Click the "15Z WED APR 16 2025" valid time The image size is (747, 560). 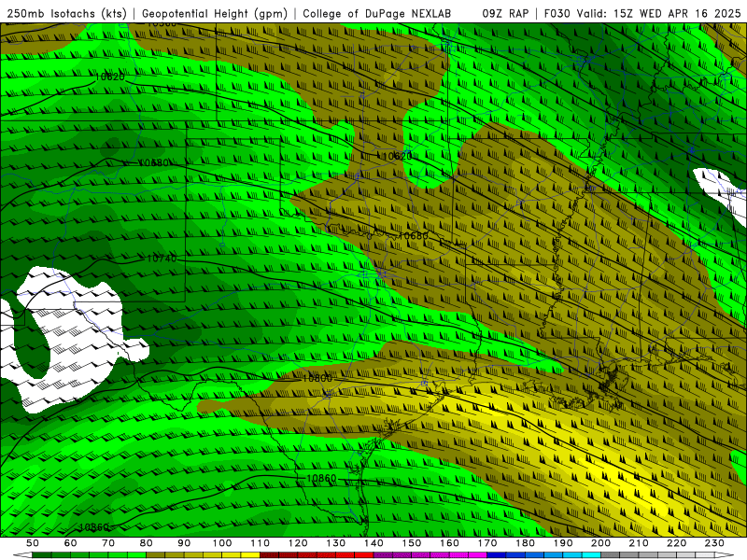click(x=677, y=13)
